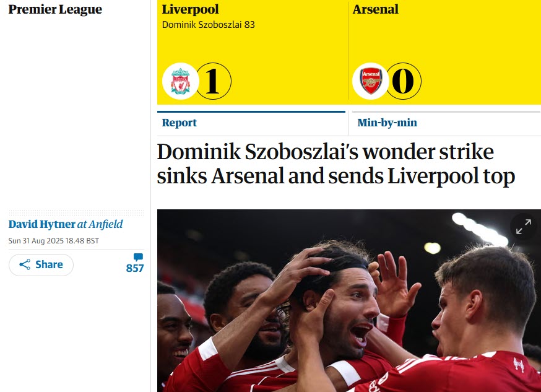Go to the Premier League section

(55, 10)
